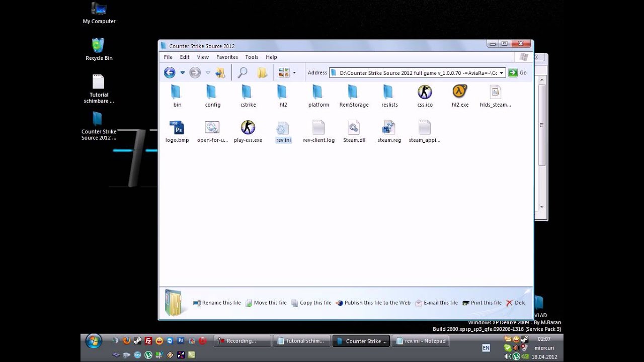Open the reslists folder

[389, 96]
